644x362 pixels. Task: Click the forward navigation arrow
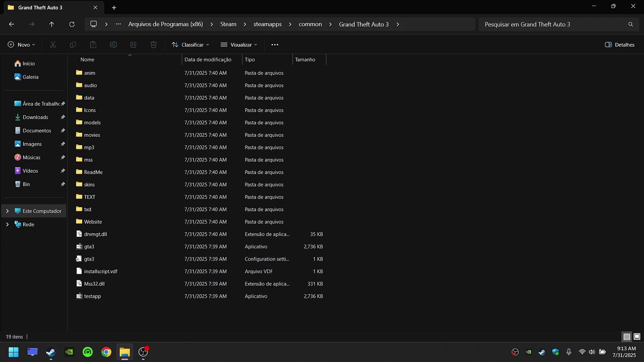[32, 24]
